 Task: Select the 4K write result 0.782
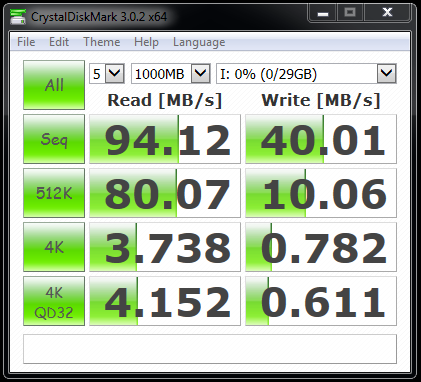click(321, 247)
